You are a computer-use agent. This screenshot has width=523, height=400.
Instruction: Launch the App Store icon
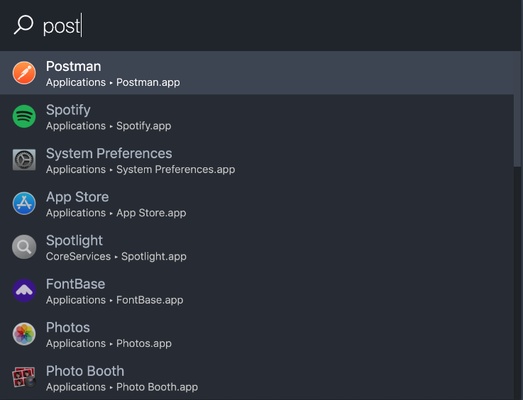(24, 204)
